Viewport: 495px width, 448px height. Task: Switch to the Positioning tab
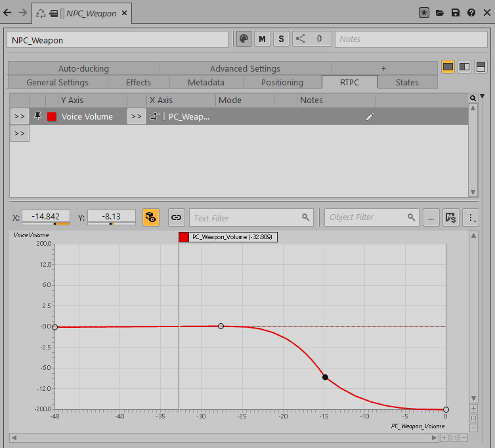[x=282, y=82]
